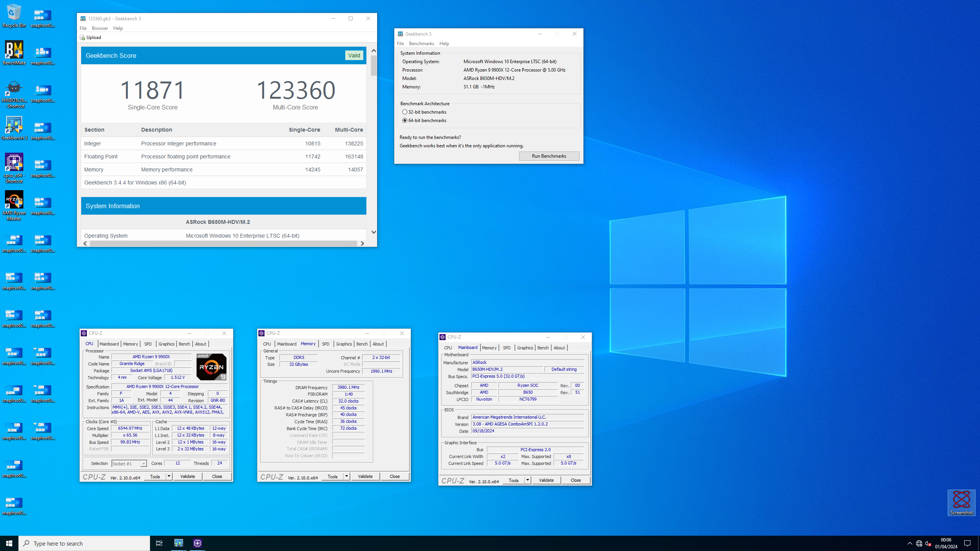Click the Memory performance row in results
The height and width of the screenshot is (551, 980).
(224, 170)
